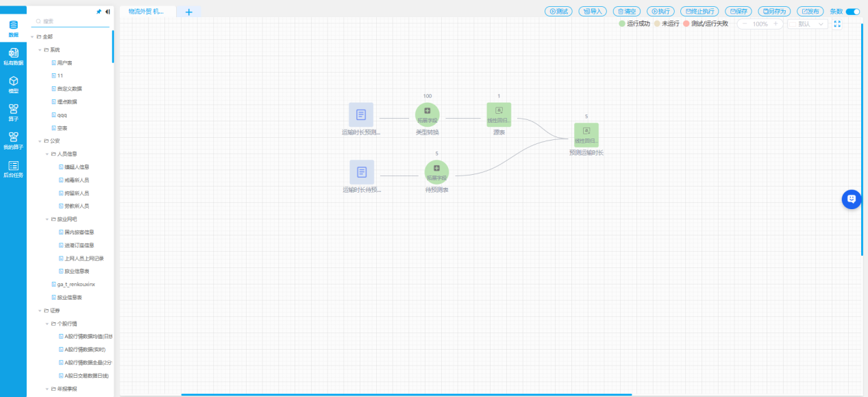Toggle the 条数 switch
The width and height of the screenshot is (868, 397).
pyautogui.click(x=852, y=12)
